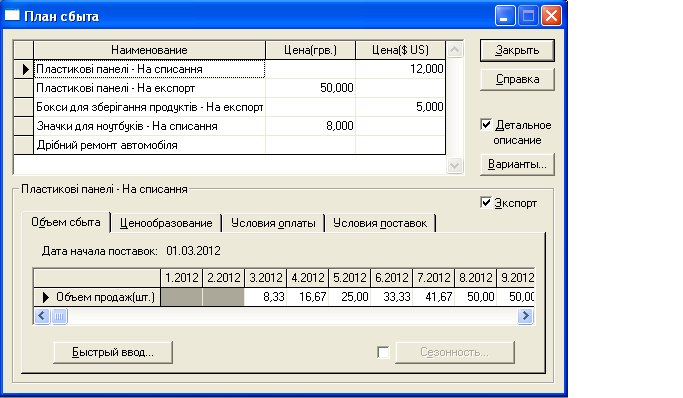
Task: Click the Наименование column header
Action: coord(149,50)
